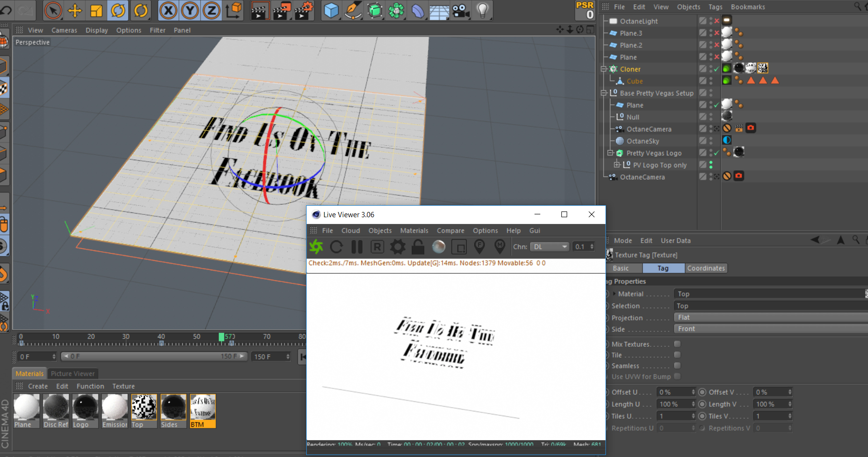The width and height of the screenshot is (868, 457).
Task: Select the Move tool
Action: point(75,11)
